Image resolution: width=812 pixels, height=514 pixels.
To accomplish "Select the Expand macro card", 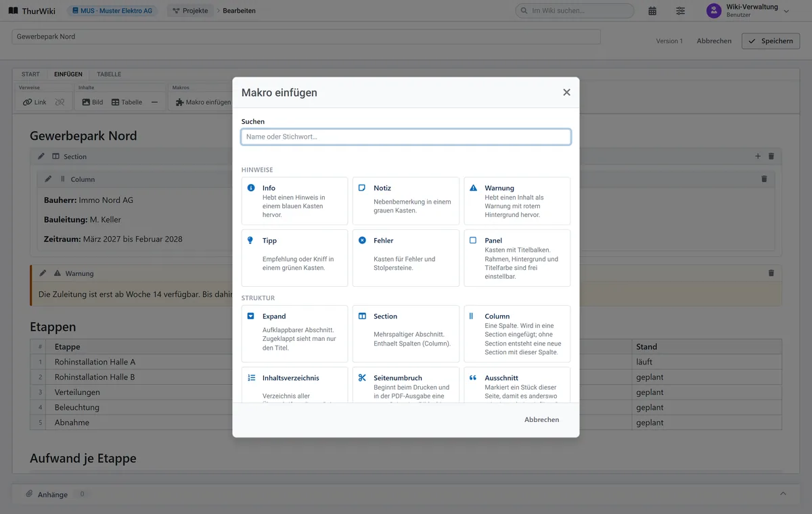I will pyautogui.click(x=295, y=333).
